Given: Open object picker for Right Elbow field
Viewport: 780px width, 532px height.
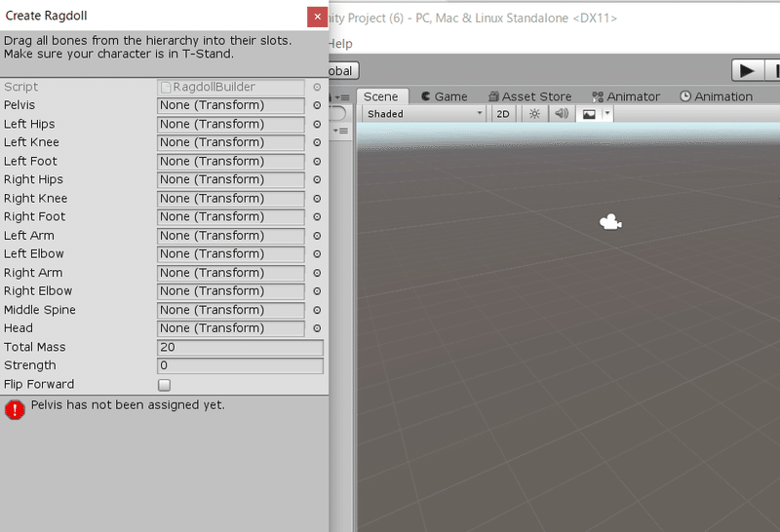Looking at the screenshot, I should click(x=317, y=291).
